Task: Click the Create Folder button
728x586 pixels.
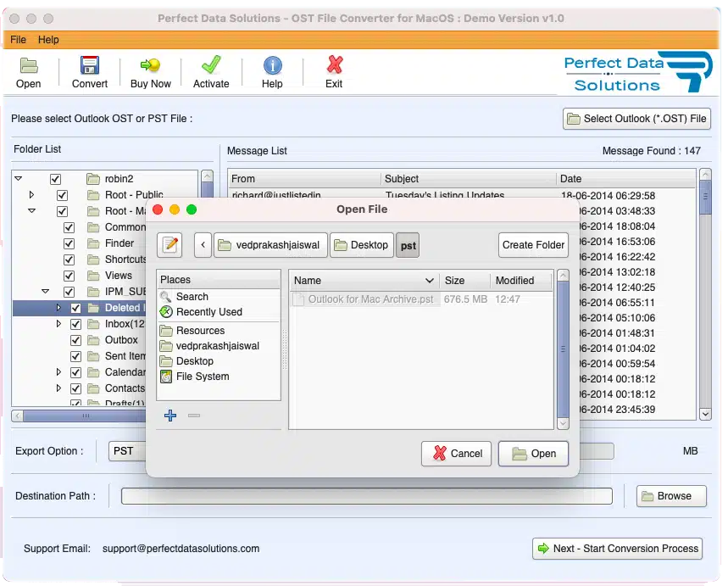Action: coord(533,245)
